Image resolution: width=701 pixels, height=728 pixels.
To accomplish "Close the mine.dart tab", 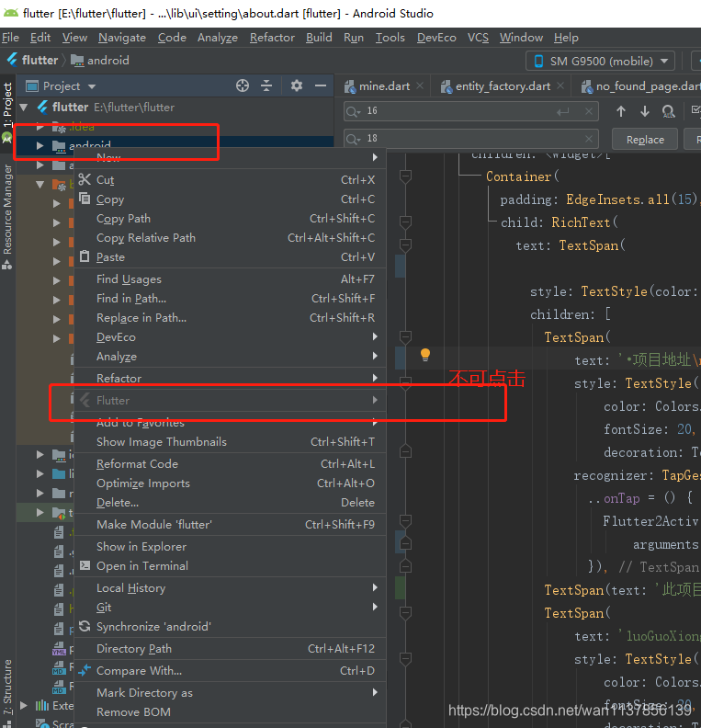I will (420, 85).
